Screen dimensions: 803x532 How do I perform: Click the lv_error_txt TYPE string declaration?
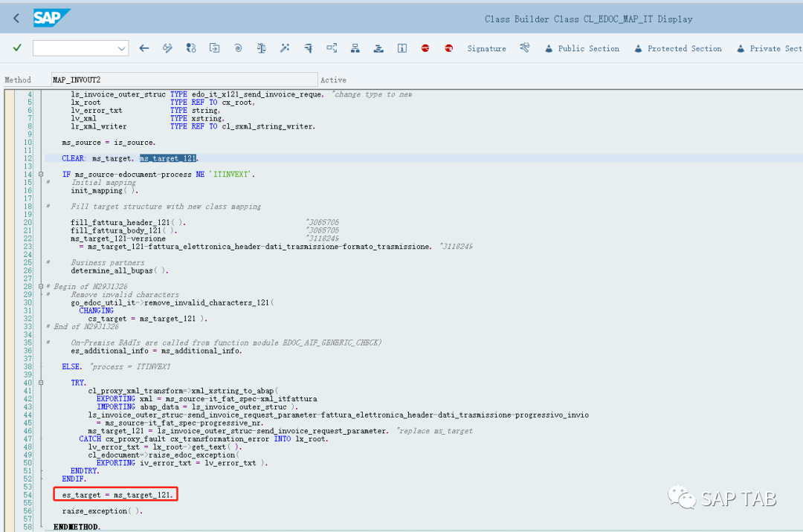click(146, 110)
